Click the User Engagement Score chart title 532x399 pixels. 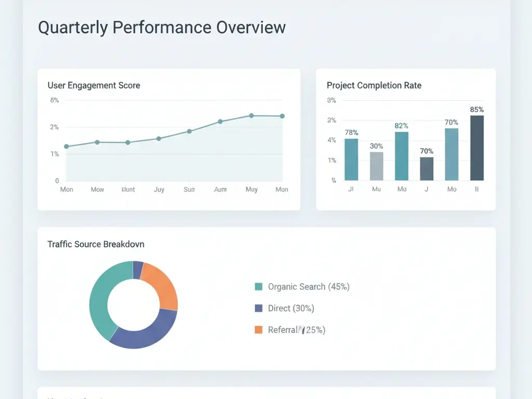pyautogui.click(x=94, y=85)
